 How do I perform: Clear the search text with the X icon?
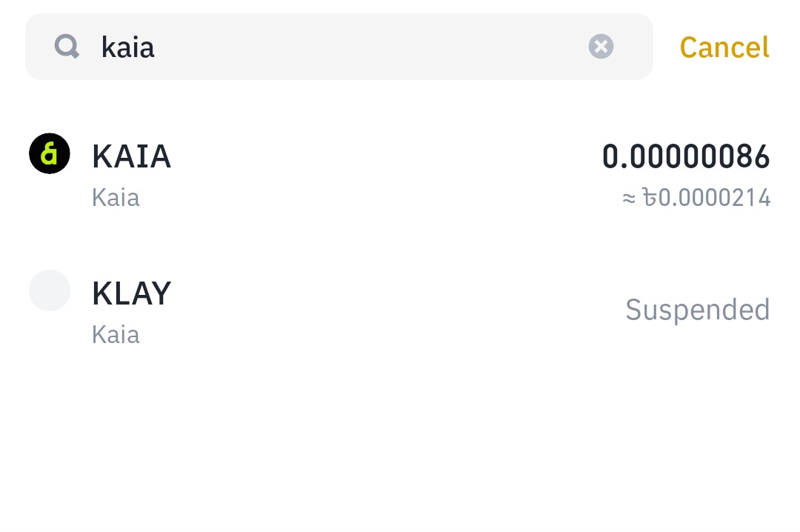click(x=601, y=47)
